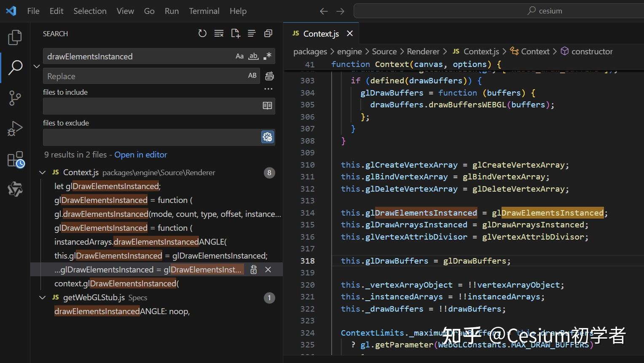644x363 pixels.
Task: Open the Selection menu
Action: (x=90, y=11)
